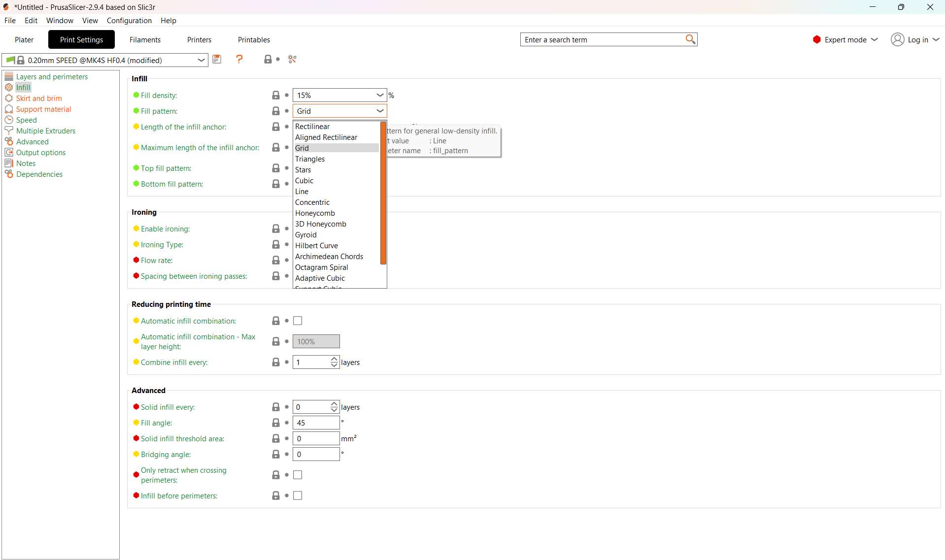Click the lock icon beside Fill angle
The height and width of the screenshot is (560, 945).
pos(276,423)
